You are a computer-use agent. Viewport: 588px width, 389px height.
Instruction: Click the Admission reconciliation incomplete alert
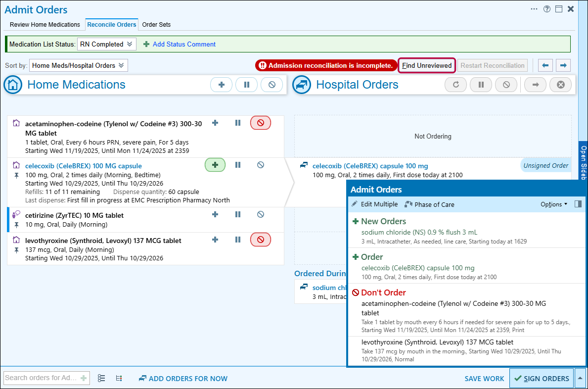[326, 65]
